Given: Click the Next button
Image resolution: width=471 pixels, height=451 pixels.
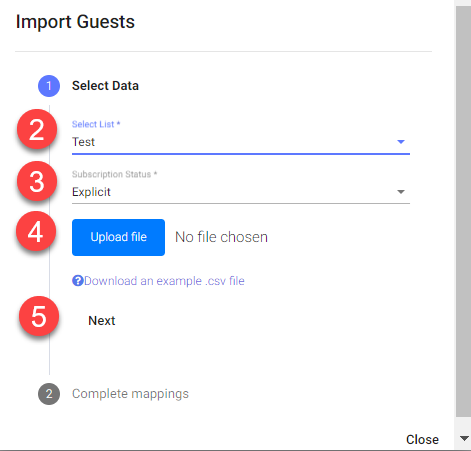Looking at the screenshot, I should (102, 321).
